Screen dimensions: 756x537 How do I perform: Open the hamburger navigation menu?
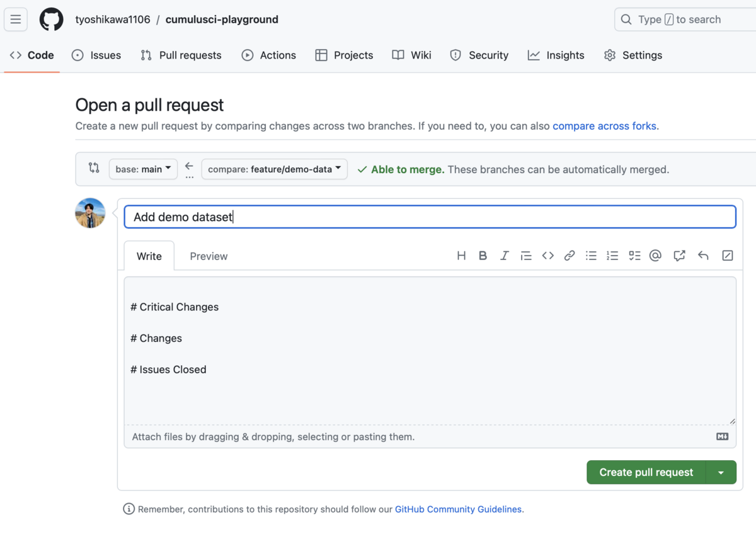point(16,20)
